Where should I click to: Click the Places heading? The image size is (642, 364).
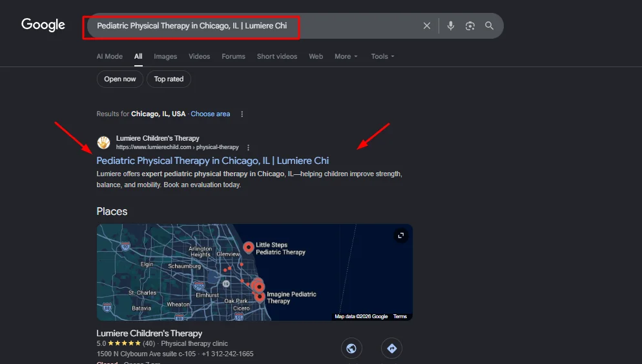(112, 212)
